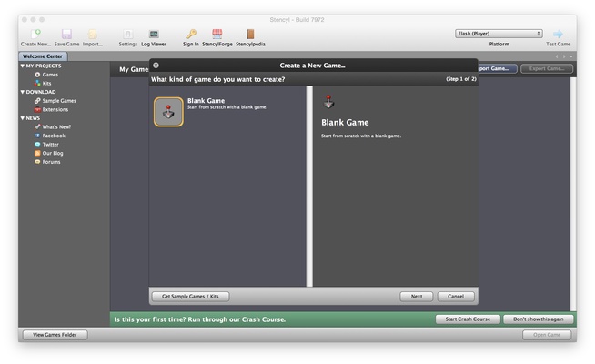Click Next in the dialog
This screenshot has height=364, width=595.
pyautogui.click(x=417, y=297)
